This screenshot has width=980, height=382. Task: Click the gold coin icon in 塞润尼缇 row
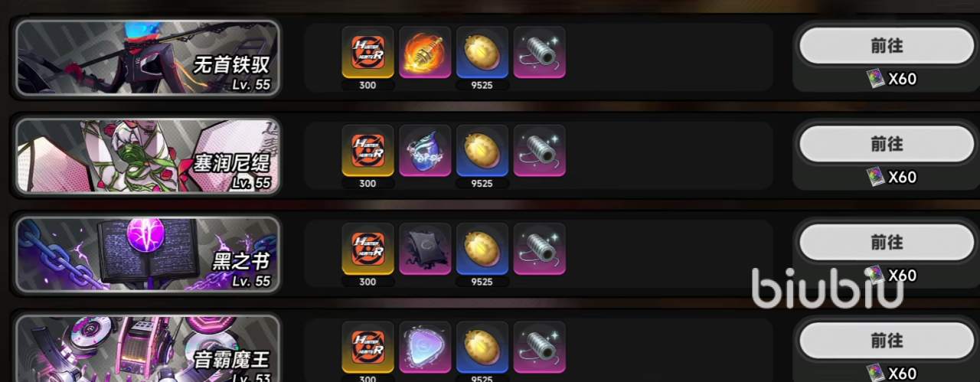(x=482, y=150)
